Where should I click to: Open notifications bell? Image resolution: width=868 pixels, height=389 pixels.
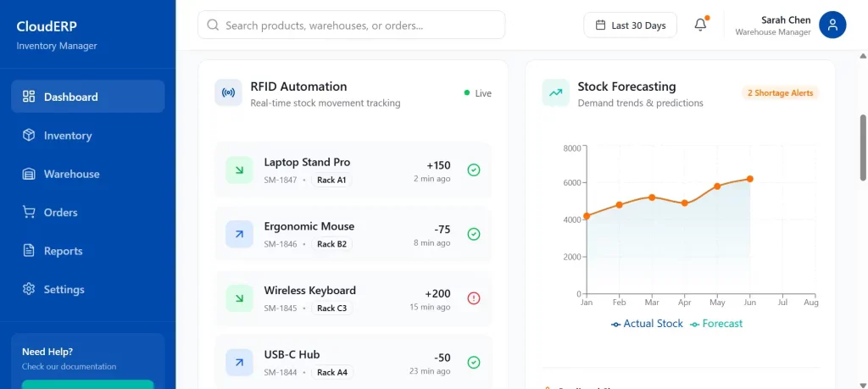[701, 25]
